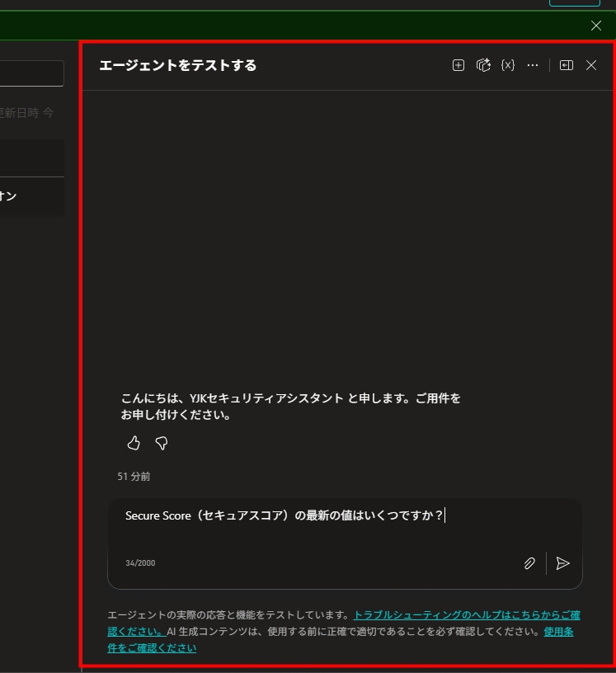
Task: Click the 34/2000 character counter
Action: (x=140, y=563)
